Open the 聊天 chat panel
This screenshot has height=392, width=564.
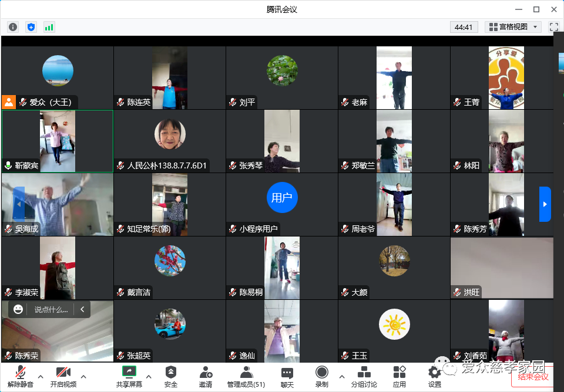click(x=287, y=376)
